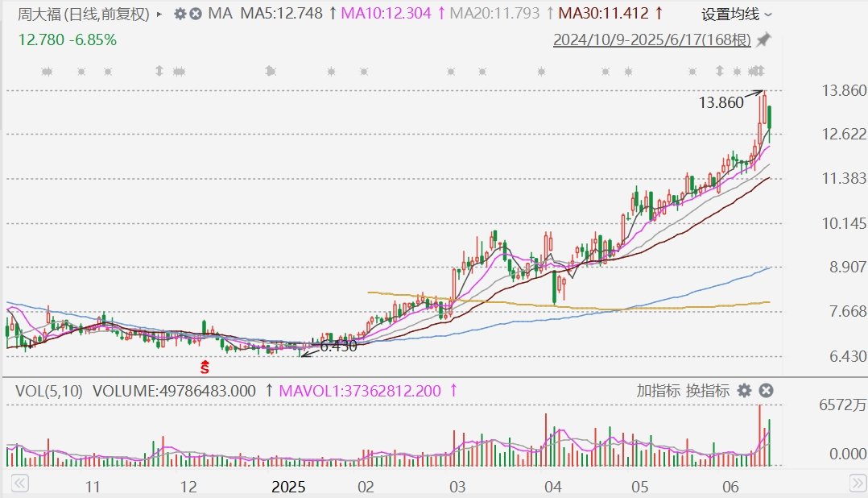This screenshot has height=498, width=868.
Task: Click the red S signal marker
Action: tap(205, 366)
